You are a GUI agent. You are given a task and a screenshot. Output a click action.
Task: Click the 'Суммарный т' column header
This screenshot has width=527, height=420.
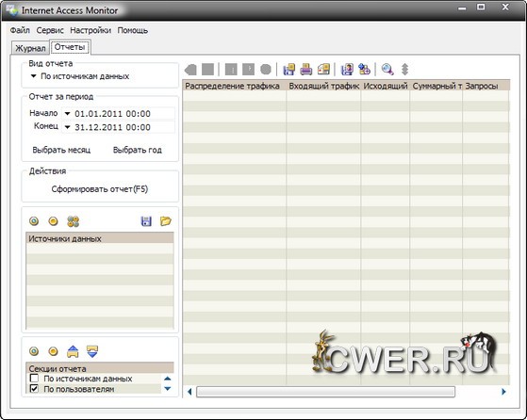tap(436, 86)
